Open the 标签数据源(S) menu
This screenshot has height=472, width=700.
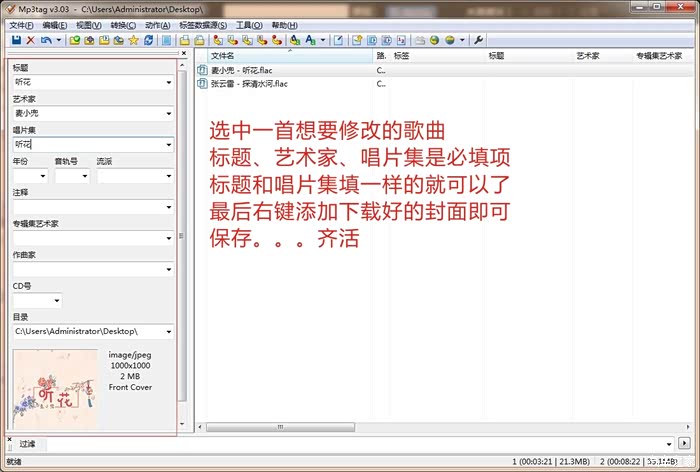point(203,25)
